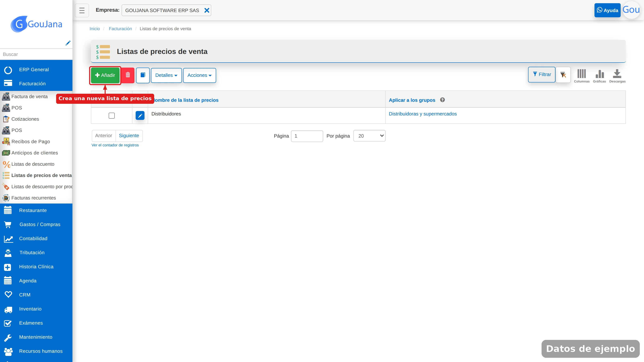Expand the Acciones dropdown
The image size is (644, 362).
199,75
